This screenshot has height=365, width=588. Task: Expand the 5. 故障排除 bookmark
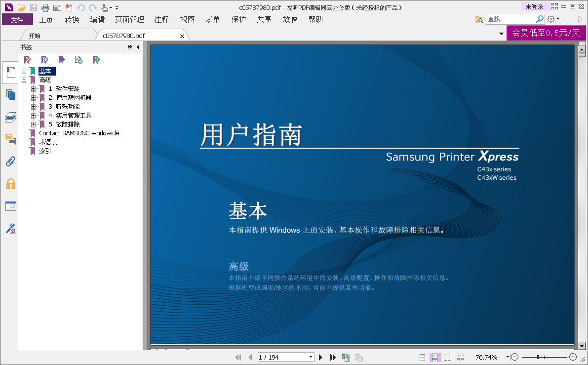[x=33, y=124]
